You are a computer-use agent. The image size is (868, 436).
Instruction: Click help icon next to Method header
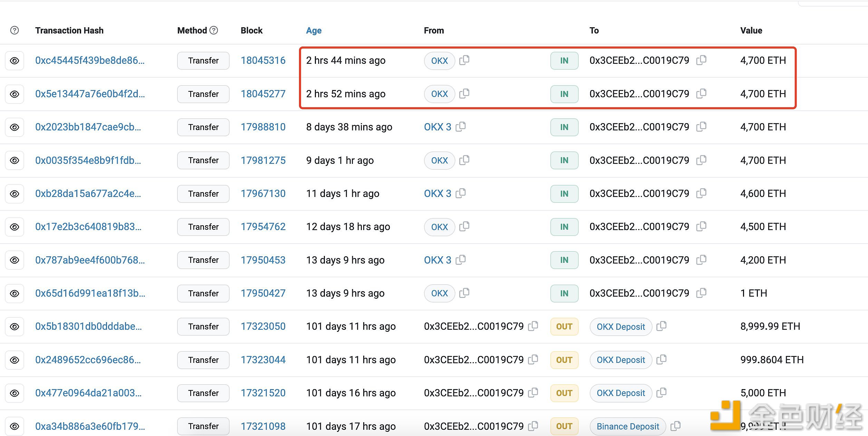click(214, 30)
